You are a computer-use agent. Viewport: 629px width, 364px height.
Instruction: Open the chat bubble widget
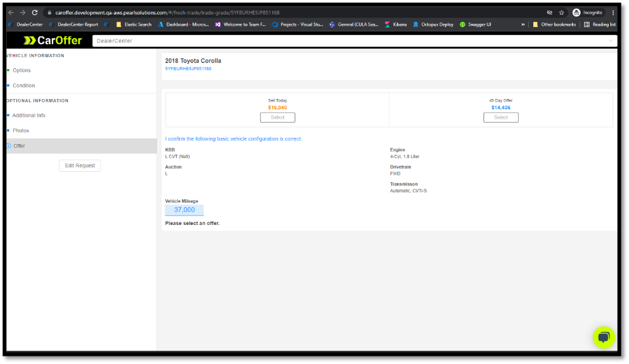tap(604, 337)
